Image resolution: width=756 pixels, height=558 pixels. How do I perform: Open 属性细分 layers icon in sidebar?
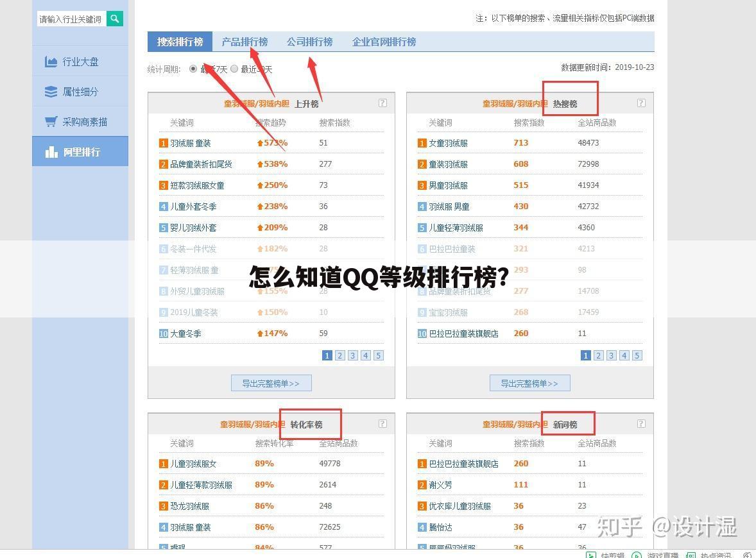point(51,92)
